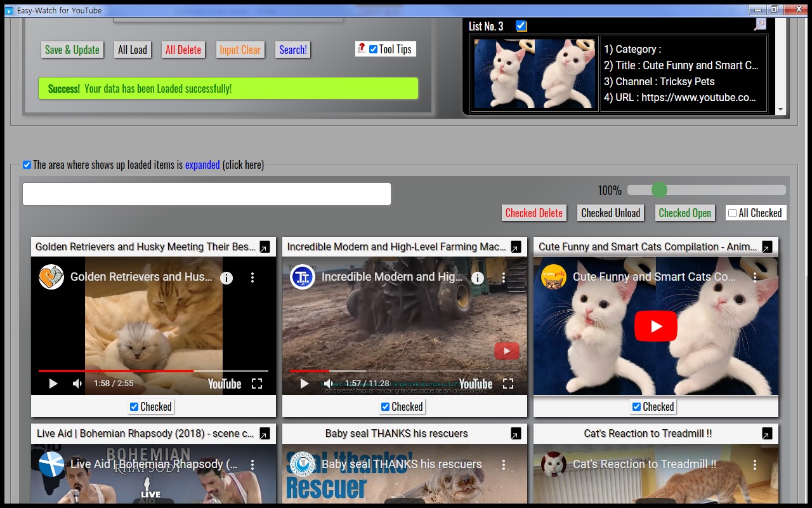Uncheck Checked box under Cute Funny Cats video
Viewport: 812px width, 508px height.
tap(636, 407)
